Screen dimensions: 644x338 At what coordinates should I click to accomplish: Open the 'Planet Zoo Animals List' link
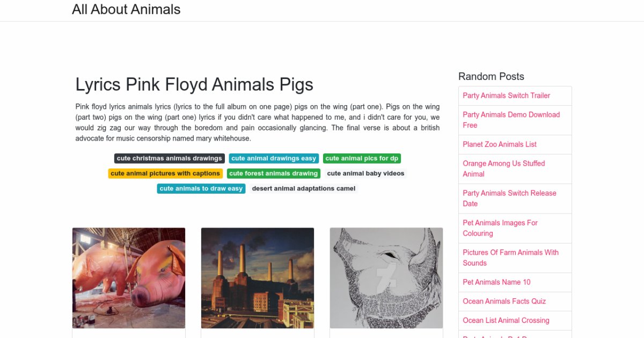tap(500, 144)
